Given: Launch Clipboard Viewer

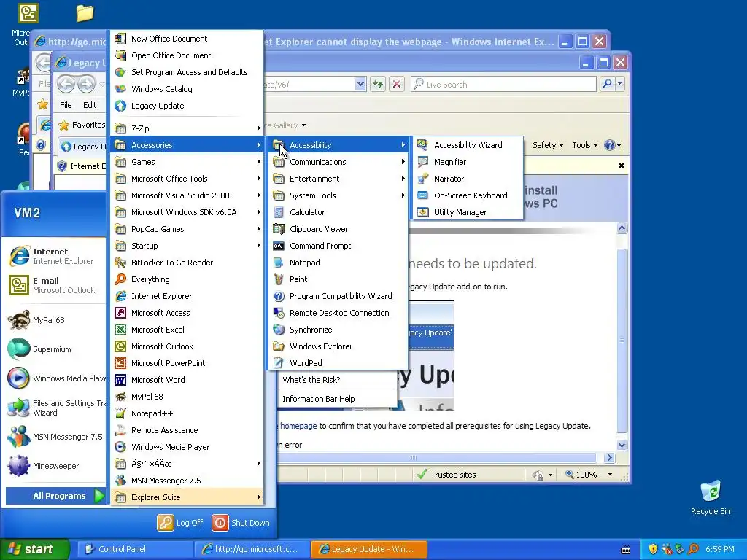Looking at the screenshot, I should point(338,228).
